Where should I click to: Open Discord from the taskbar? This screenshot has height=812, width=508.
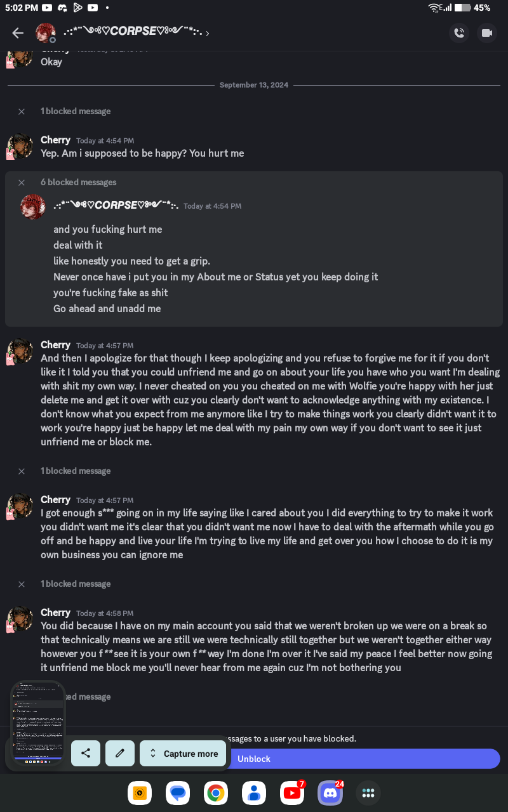click(330, 793)
